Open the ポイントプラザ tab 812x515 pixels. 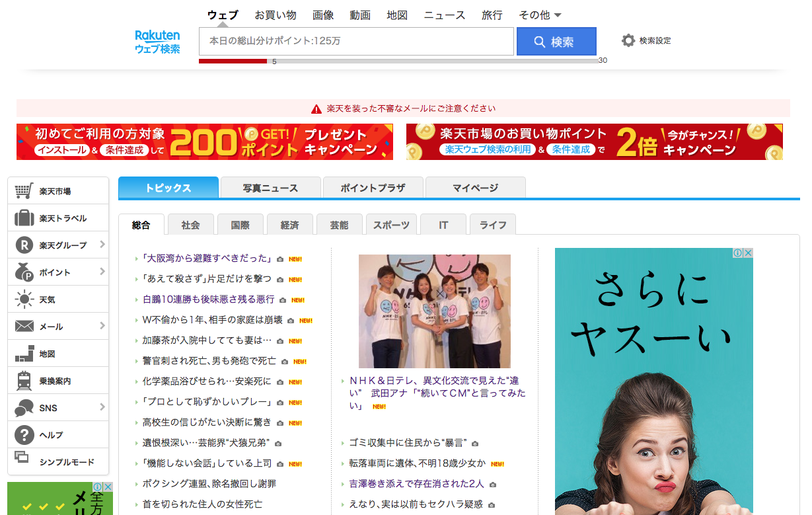373,188
